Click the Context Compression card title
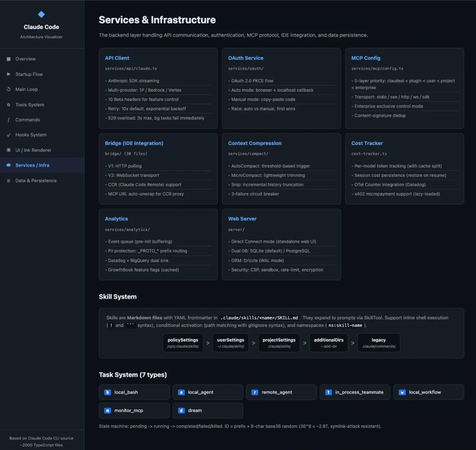 point(255,143)
